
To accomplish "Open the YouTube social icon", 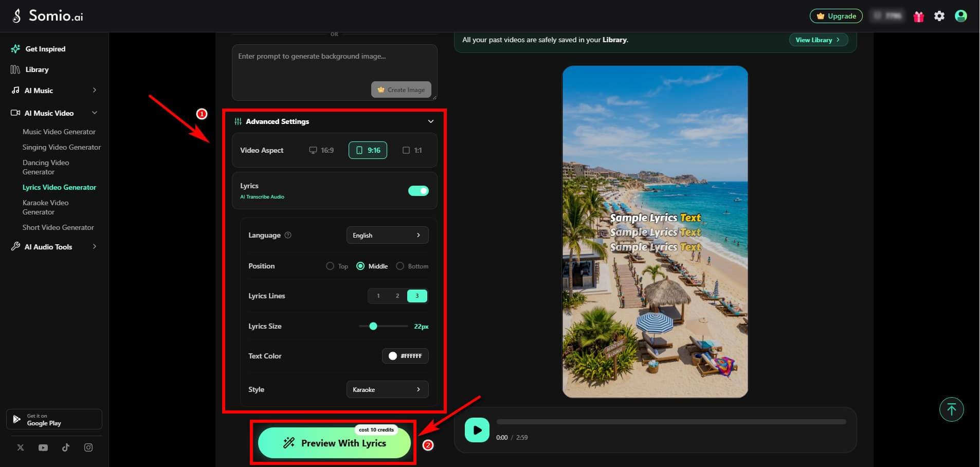I will click(x=43, y=447).
